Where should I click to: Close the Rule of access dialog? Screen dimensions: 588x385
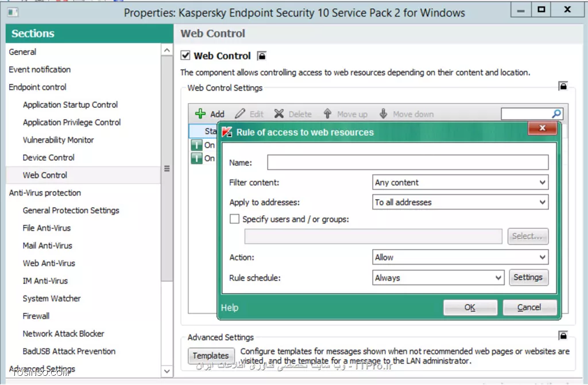tap(542, 128)
